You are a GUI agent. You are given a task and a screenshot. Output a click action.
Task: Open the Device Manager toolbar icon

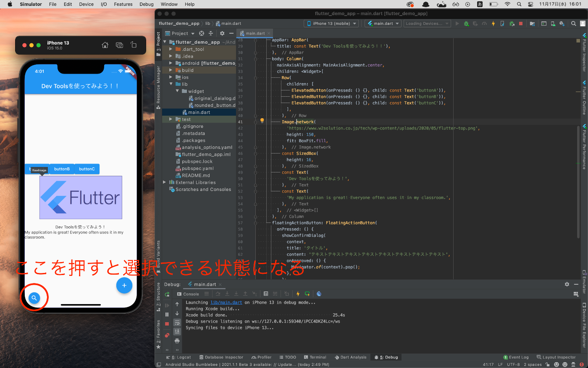pos(553,24)
